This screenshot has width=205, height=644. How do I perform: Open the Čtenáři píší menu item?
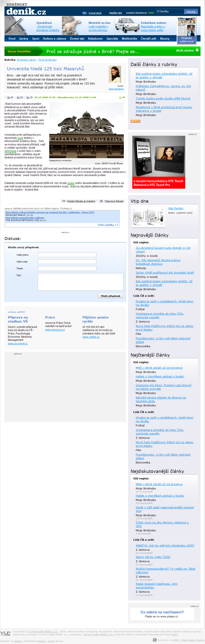[x=149, y=39]
